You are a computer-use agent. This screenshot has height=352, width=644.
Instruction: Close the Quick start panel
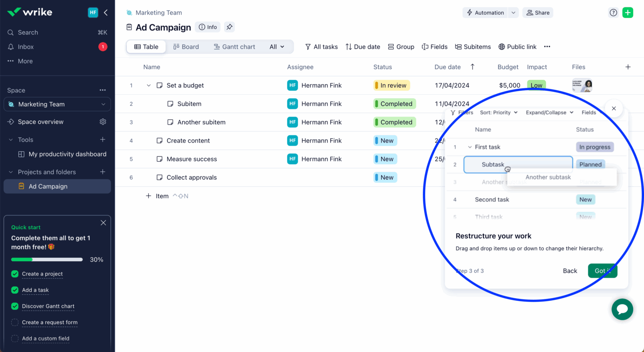point(103,223)
